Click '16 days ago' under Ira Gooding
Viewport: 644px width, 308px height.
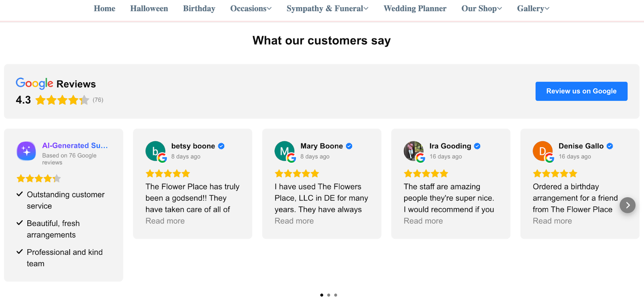[446, 157]
